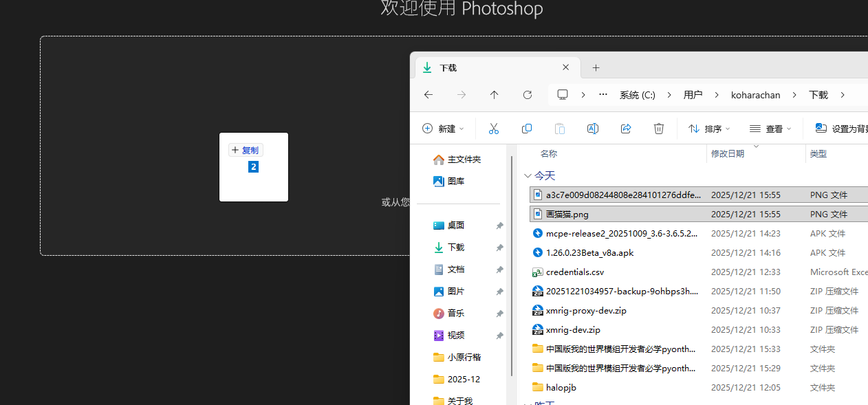This screenshot has height=405, width=868.
Task: Expand the chevron after 用户 breadcrumb
Action: [x=717, y=95]
